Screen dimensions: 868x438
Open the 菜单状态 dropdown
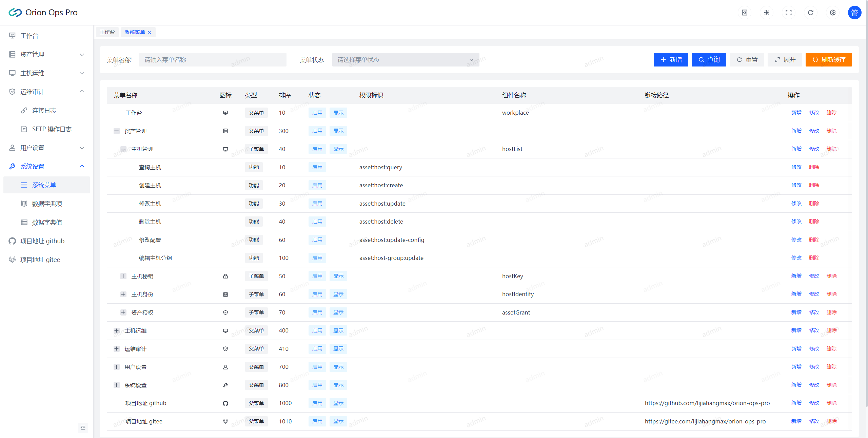[x=406, y=60]
